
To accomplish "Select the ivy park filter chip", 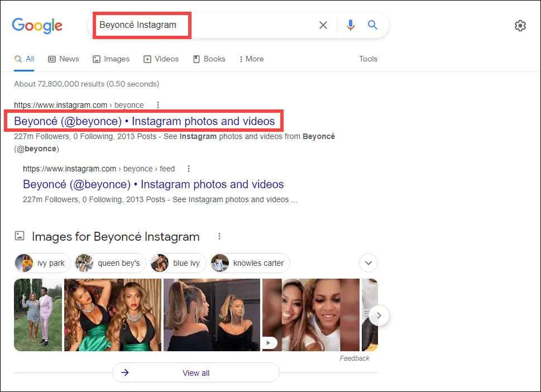I will click(42, 263).
